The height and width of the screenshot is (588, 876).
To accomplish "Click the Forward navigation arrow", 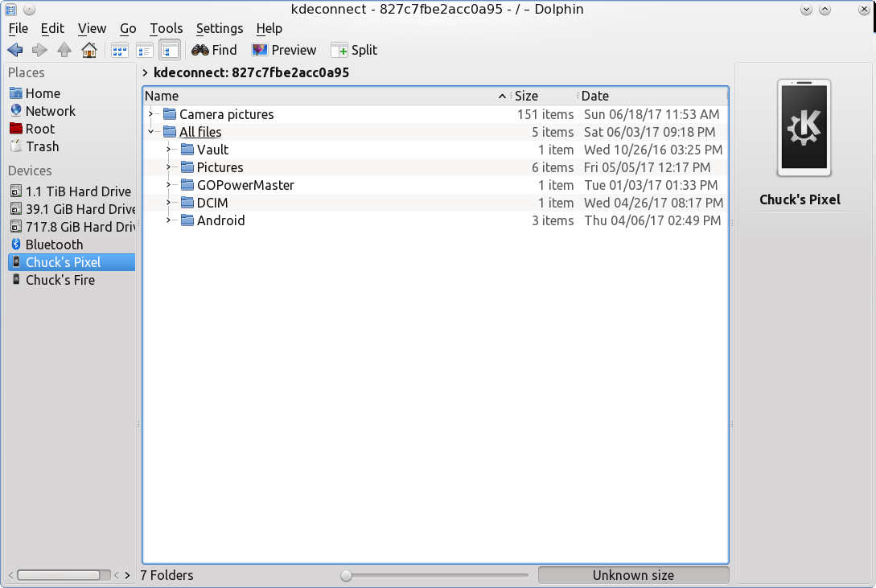I will point(39,50).
